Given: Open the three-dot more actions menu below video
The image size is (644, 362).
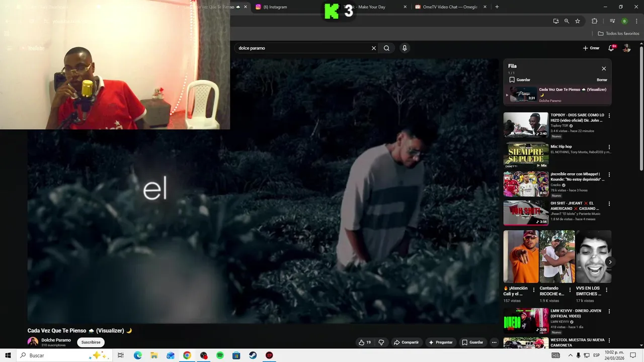Looking at the screenshot, I should pyautogui.click(x=494, y=342).
